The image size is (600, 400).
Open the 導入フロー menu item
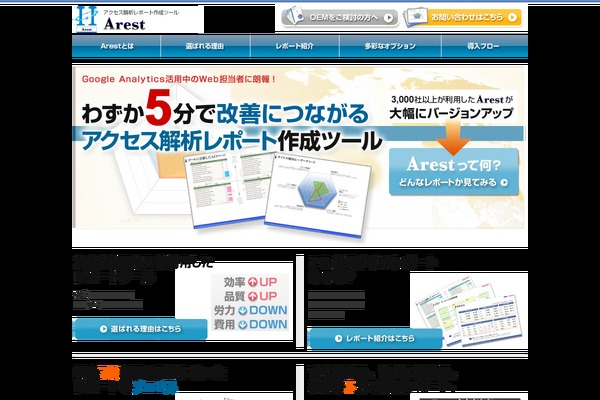[484, 46]
